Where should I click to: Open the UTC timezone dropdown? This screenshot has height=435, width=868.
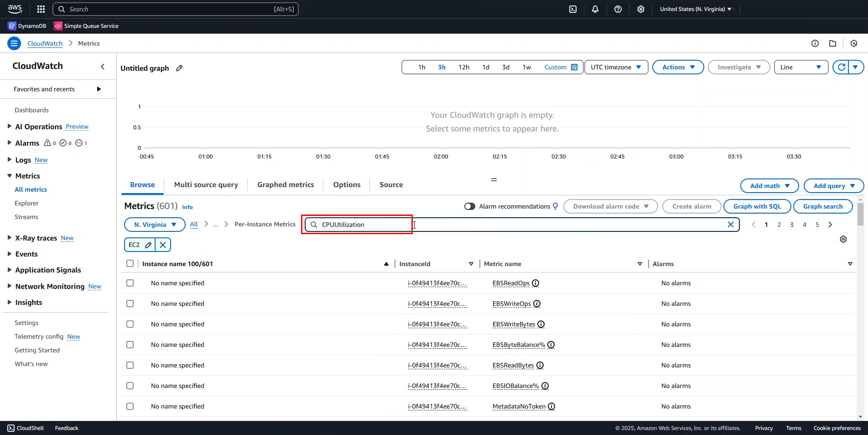tap(616, 67)
